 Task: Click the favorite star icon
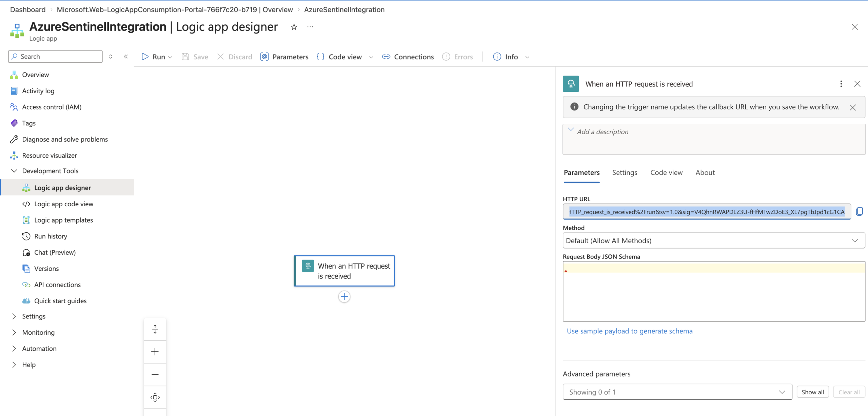click(294, 27)
